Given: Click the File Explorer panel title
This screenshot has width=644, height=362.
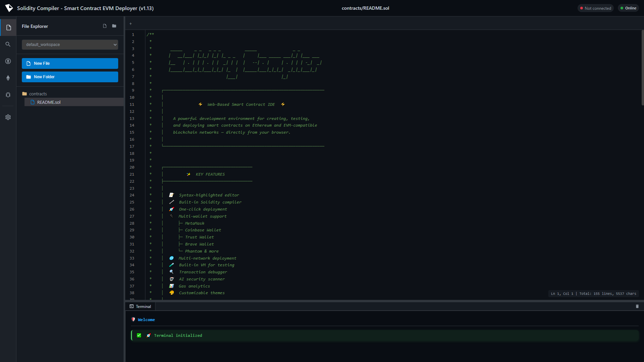Looking at the screenshot, I should 35,26.
